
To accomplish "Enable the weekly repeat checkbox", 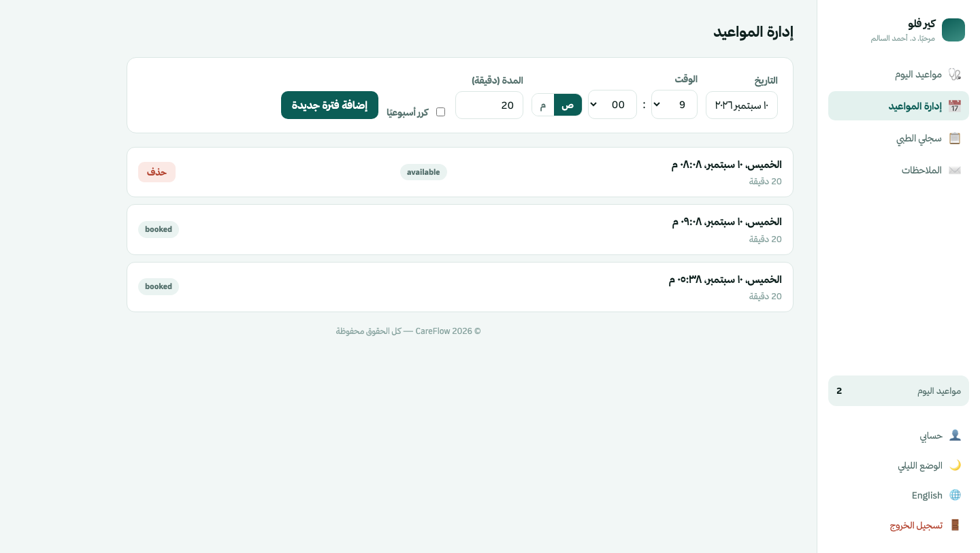I will click(440, 112).
